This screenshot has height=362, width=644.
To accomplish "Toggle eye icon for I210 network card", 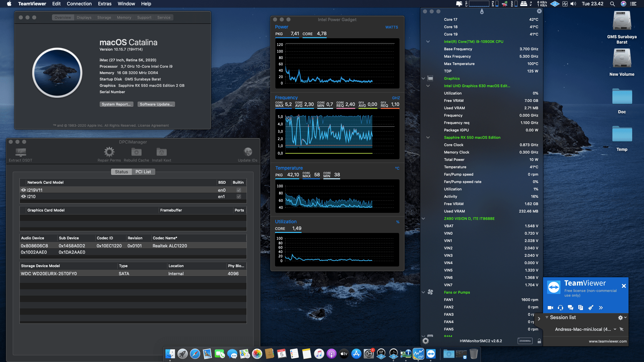I will [x=23, y=196].
